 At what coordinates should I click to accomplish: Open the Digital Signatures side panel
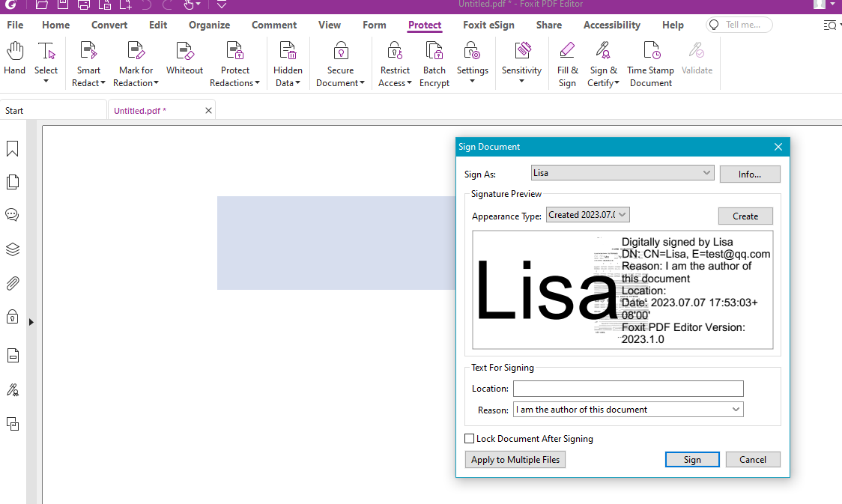coord(12,389)
